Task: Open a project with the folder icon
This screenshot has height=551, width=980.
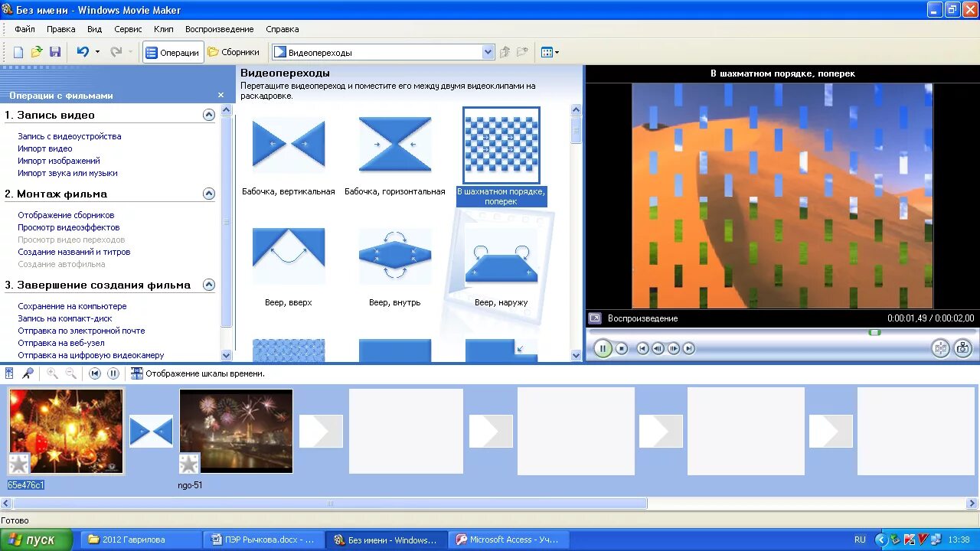Action: point(37,52)
